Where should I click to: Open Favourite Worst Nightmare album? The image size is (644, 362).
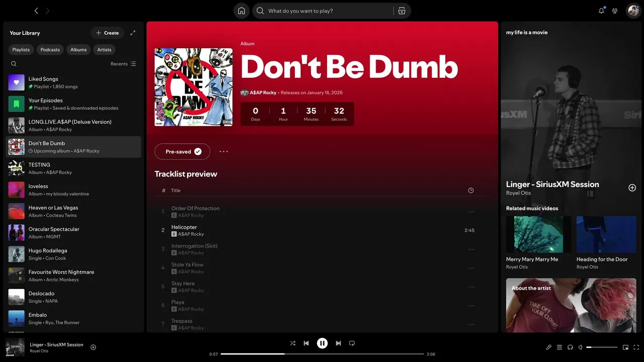click(73, 276)
